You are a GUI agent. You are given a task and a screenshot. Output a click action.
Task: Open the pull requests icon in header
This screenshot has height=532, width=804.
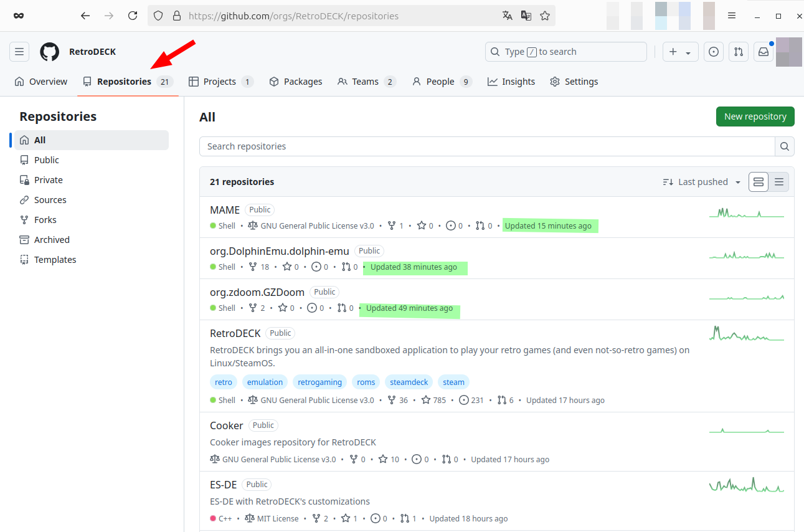tap(739, 52)
